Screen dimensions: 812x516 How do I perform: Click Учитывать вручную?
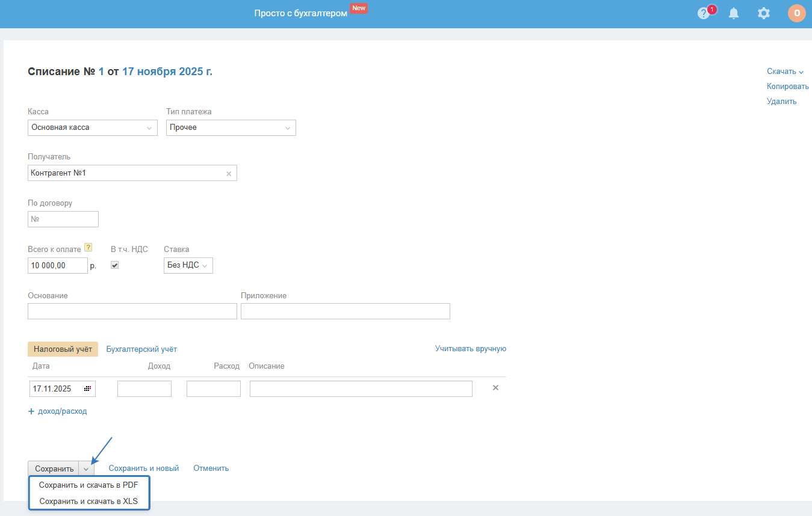[471, 349]
